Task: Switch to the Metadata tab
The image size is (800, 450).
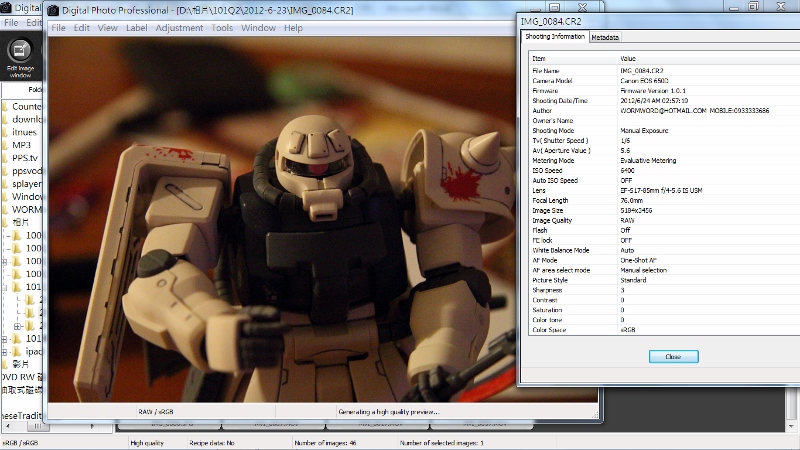Action: (605, 37)
